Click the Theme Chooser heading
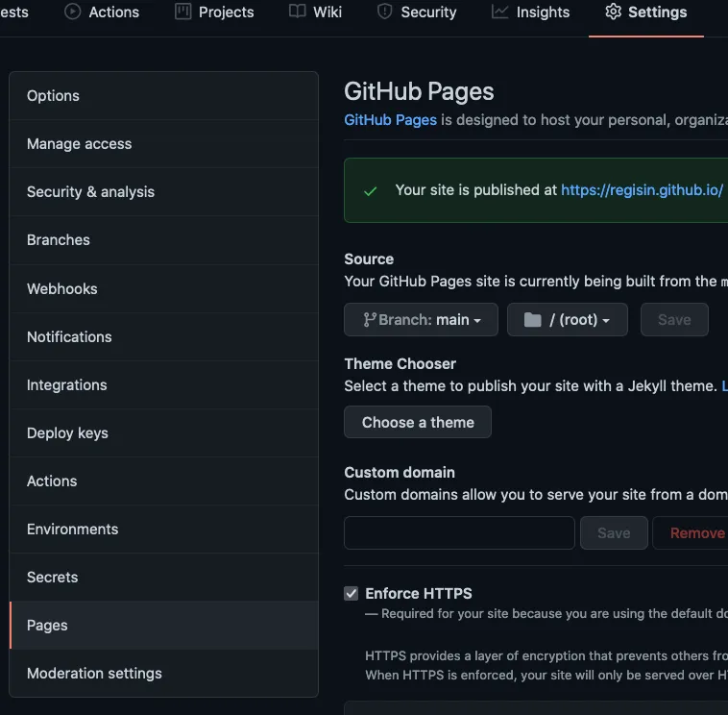 coord(400,364)
